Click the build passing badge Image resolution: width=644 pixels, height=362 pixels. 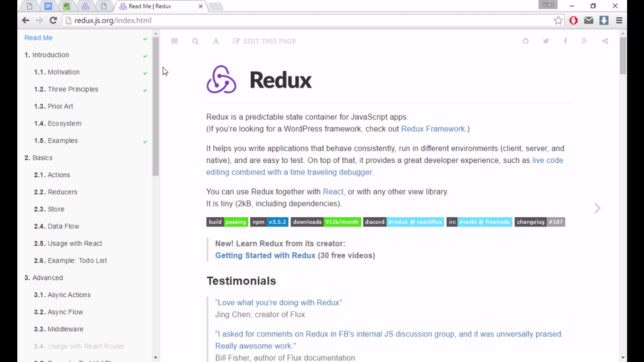pyautogui.click(x=227, y=222)
